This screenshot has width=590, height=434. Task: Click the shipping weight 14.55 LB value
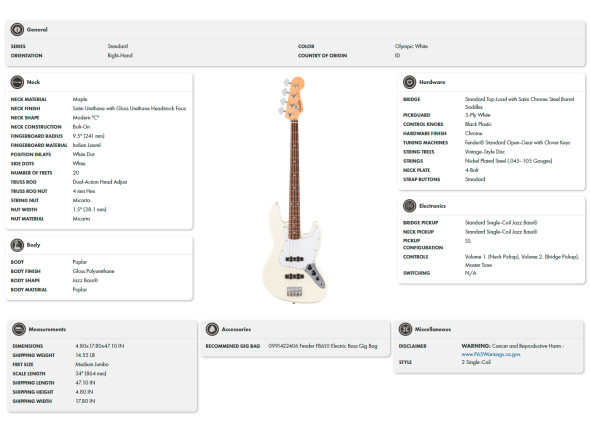tap(85, 355)
